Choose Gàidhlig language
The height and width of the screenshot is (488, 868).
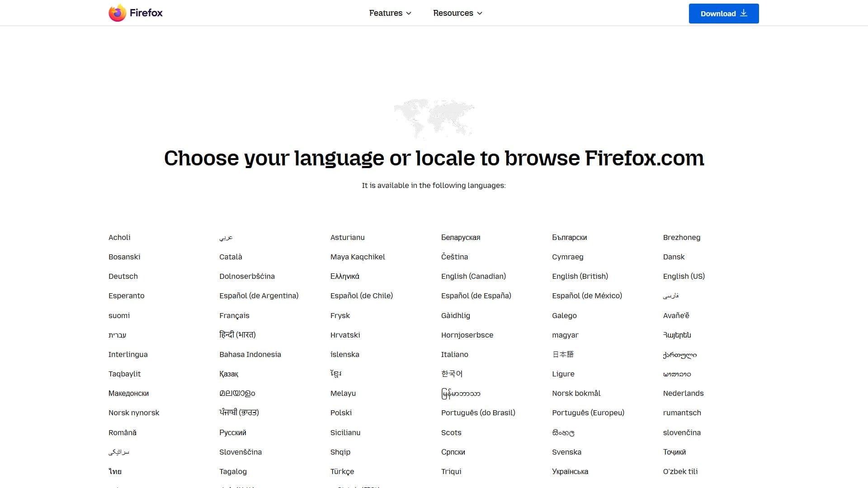point(455,315)
